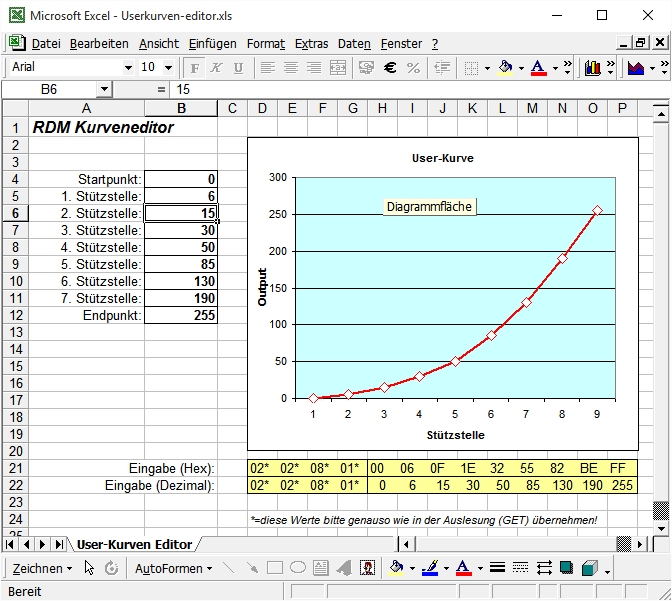Open the Arial font name dropdown
This screenshot has height=601, width=672.
point(128,68)
